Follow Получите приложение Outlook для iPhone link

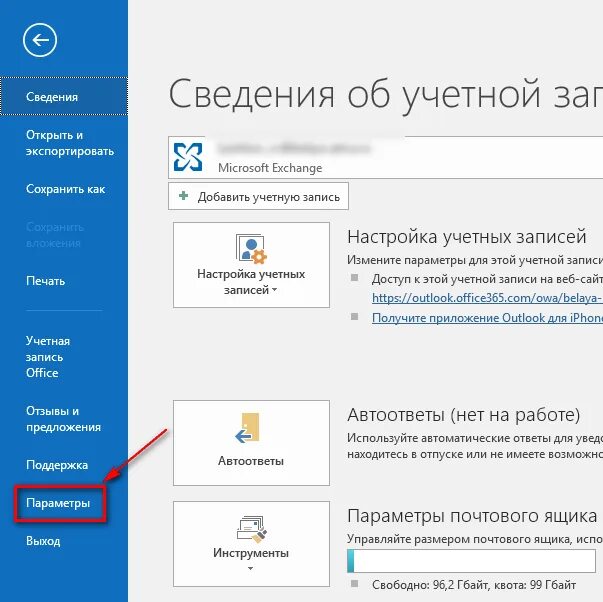point(487,318)
